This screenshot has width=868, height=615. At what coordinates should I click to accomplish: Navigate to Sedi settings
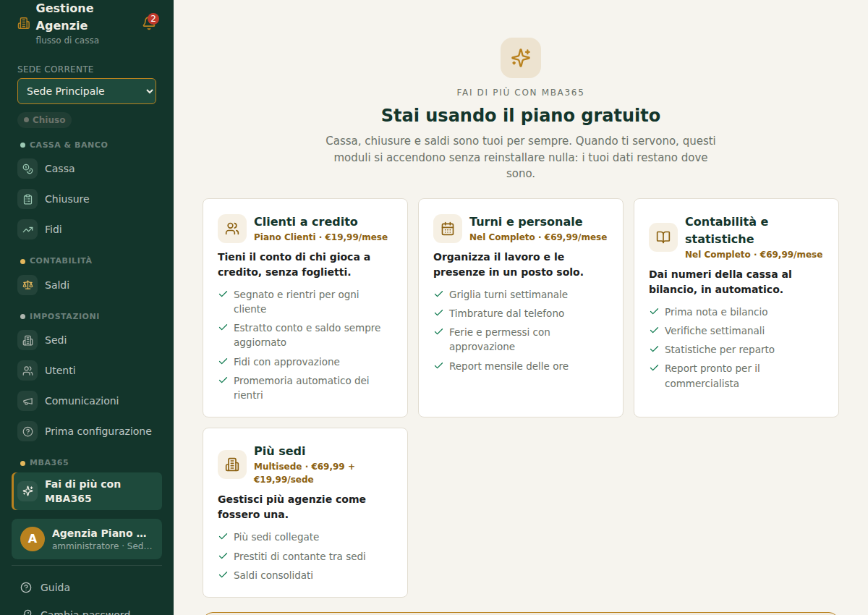tap(87, 340)
